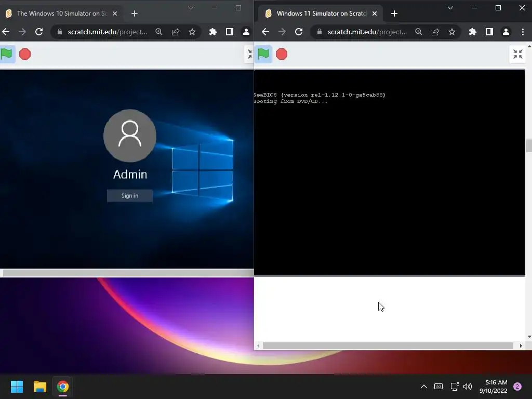
Task: Open Windows Start menu
Action: pos(17,387)
